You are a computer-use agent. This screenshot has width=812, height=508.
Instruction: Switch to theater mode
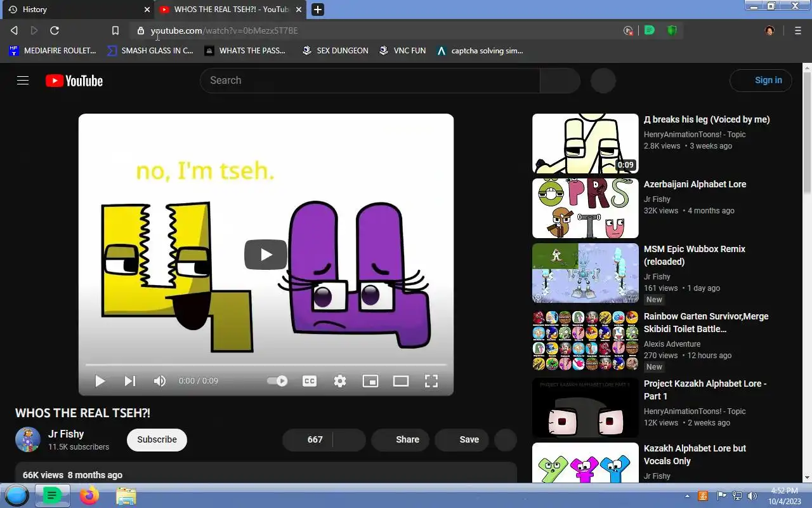(401, 381)
